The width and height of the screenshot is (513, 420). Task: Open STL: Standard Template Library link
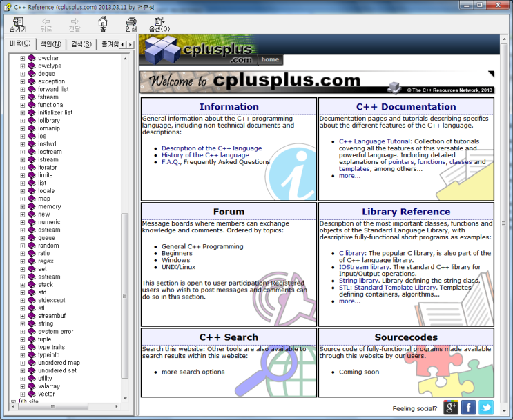tap(387, 288)
